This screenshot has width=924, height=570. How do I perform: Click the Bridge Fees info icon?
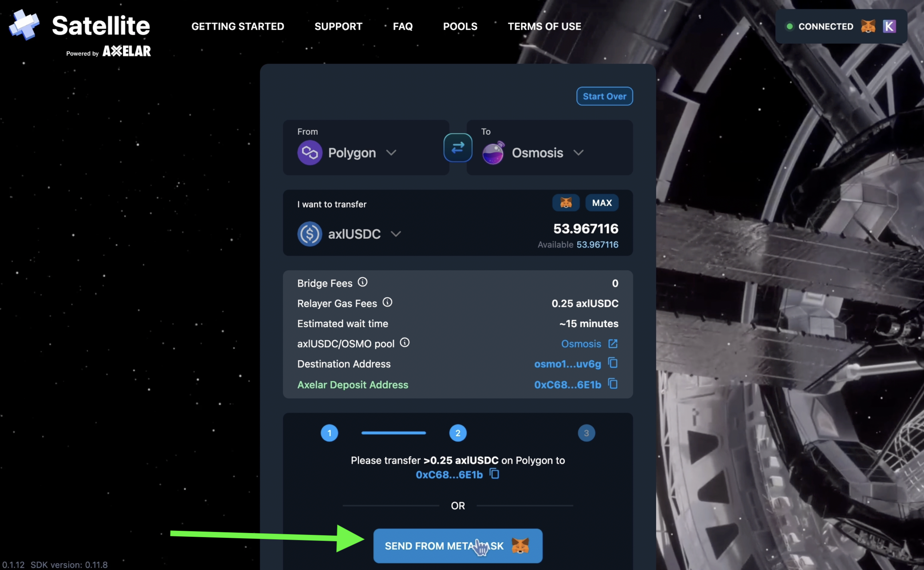(363, 282)
